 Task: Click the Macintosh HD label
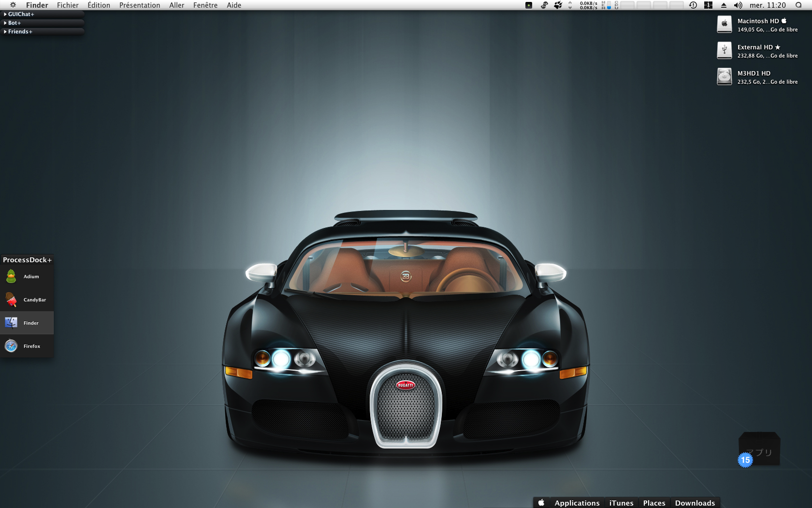(x=762, y=21)
